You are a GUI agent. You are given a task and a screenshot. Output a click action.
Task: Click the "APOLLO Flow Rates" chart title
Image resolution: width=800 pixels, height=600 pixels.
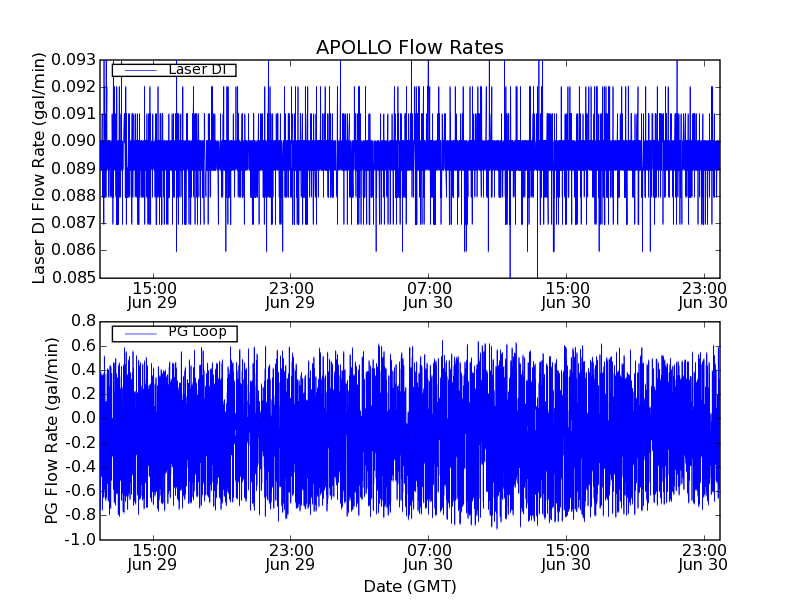click(409, 48)
